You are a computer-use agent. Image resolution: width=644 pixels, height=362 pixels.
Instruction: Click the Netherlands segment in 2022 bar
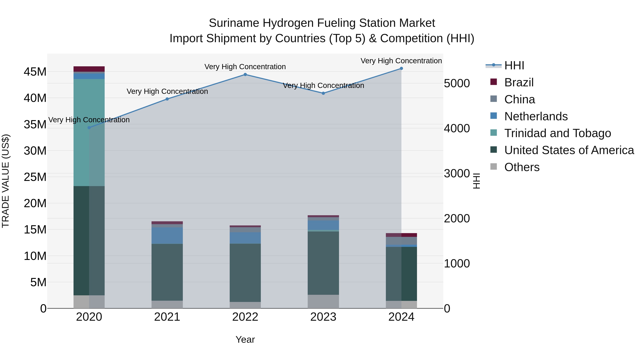[x=245, y=238]
